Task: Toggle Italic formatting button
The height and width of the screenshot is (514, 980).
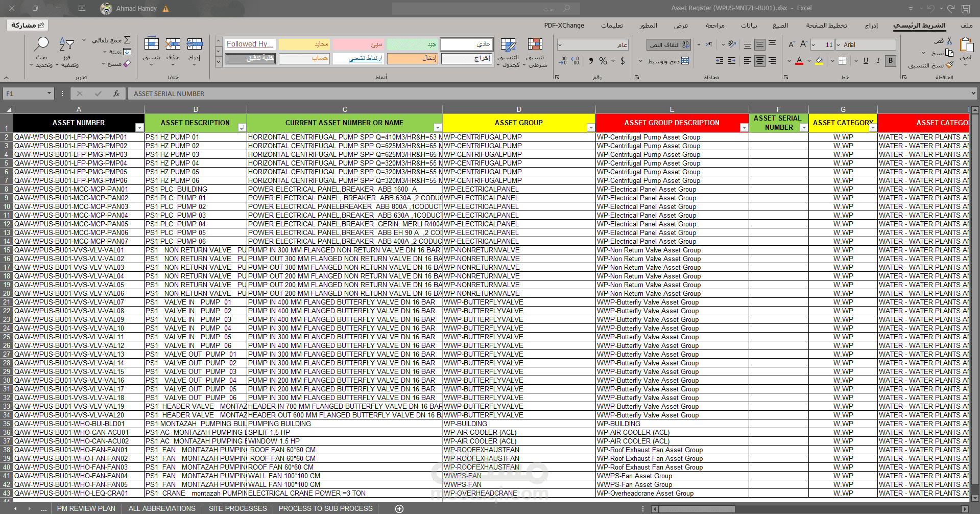Action: (878, 60)
